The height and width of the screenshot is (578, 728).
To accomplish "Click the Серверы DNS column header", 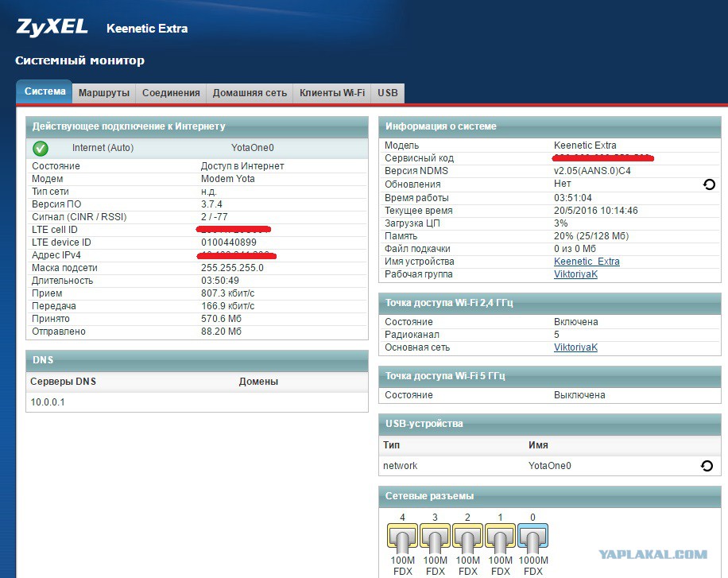I will 63,382.
